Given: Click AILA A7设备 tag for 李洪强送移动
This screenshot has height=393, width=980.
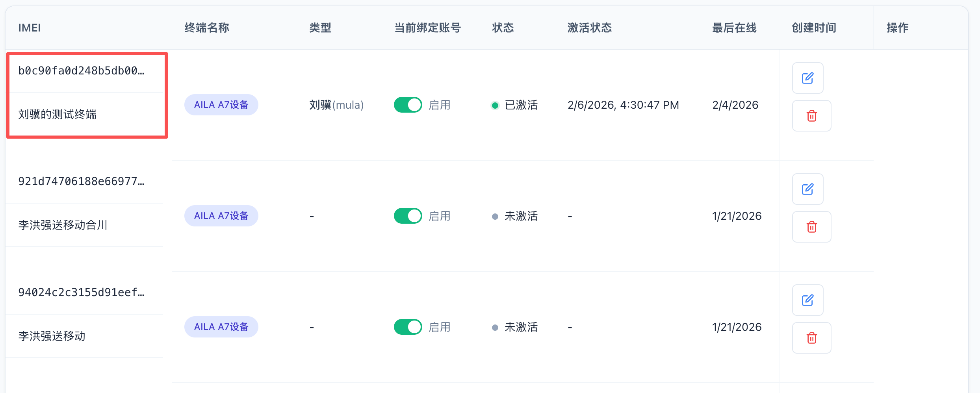Looking at the screenshot, I should click(221, 327).
